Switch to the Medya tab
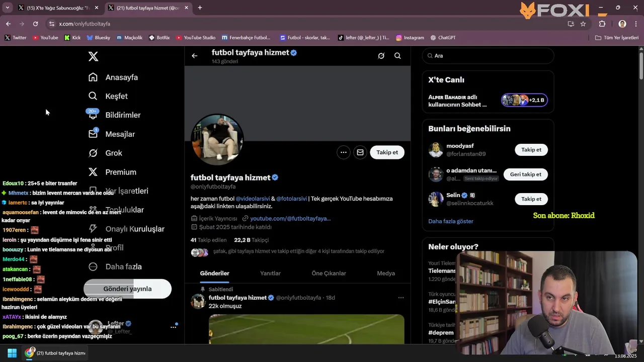 pos(386,274)
